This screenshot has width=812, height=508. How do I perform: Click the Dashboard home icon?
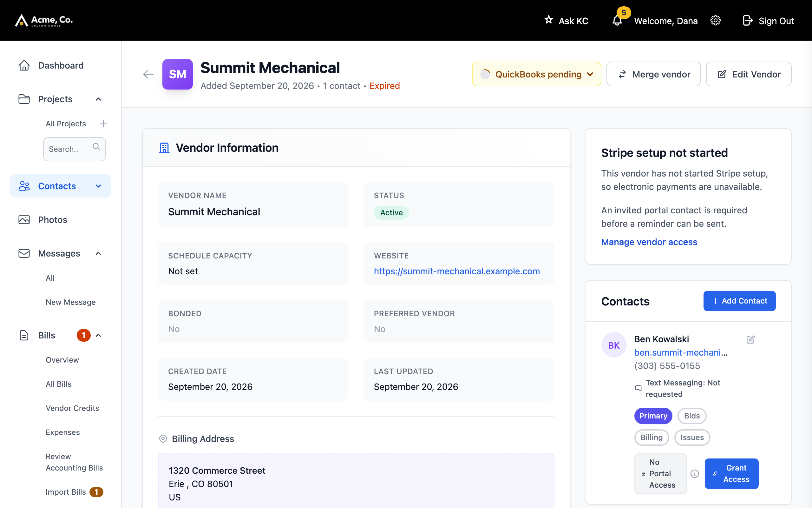[24, 65]
